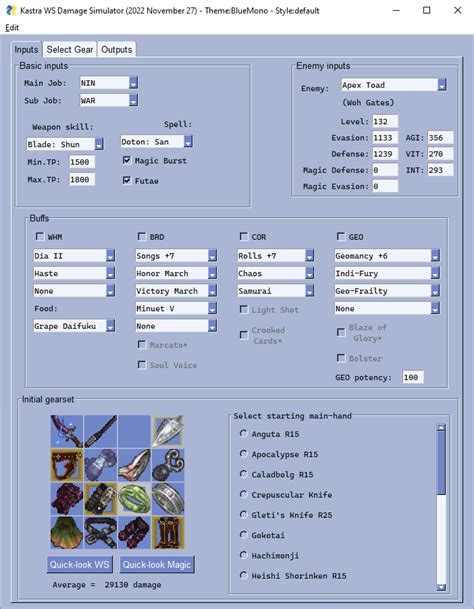Click the Python app icon in title bar

[11, 10]
